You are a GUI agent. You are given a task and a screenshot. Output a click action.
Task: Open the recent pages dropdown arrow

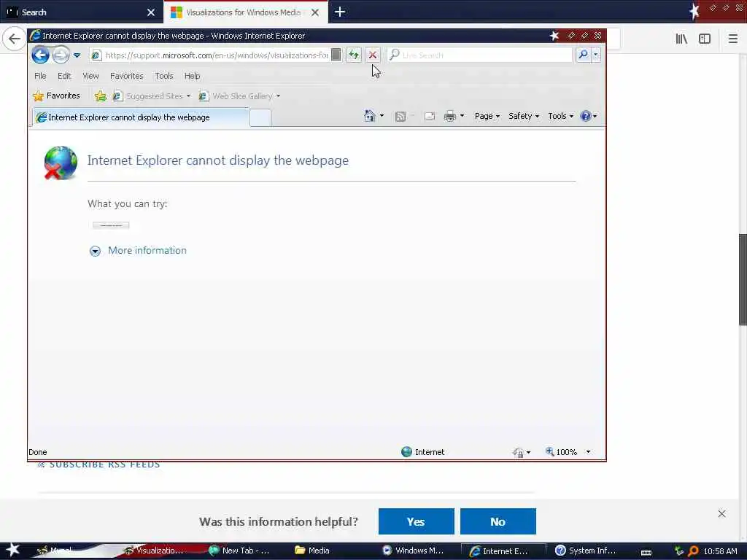(77, 55)
